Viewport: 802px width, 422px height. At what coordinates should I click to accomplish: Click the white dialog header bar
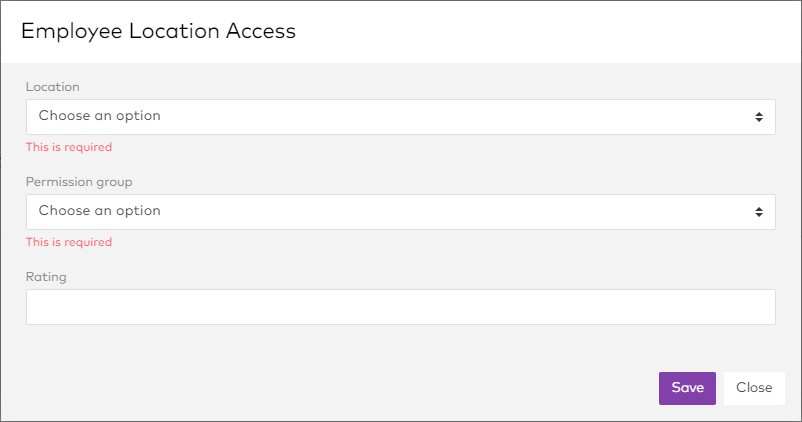[550, 31]
